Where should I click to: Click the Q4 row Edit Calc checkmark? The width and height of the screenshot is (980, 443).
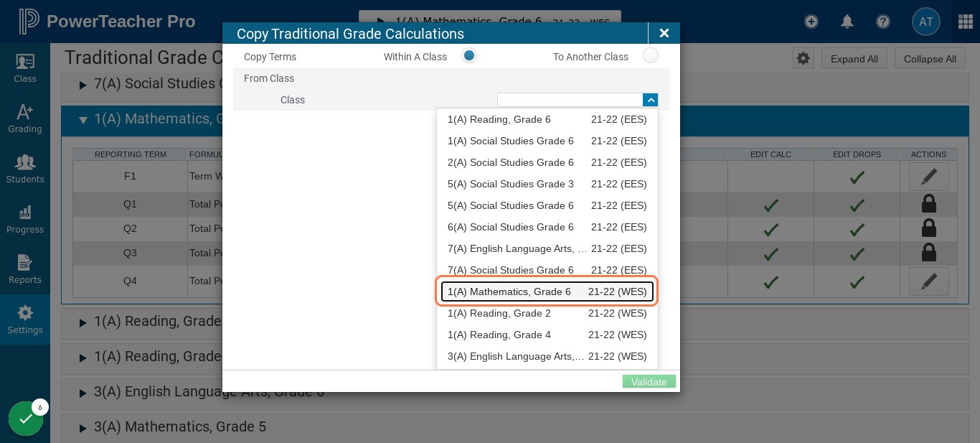tap(771, 282)
